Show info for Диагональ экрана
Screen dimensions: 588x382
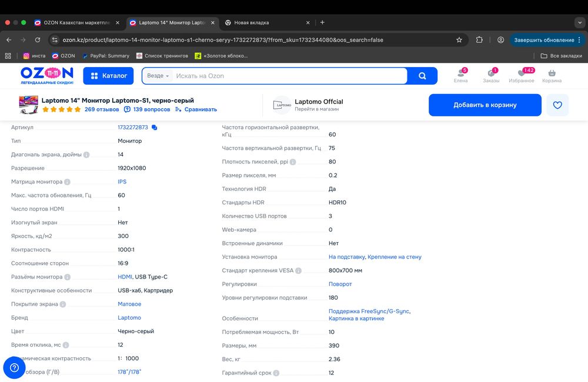pyautogui.click(x=86, y=155)
